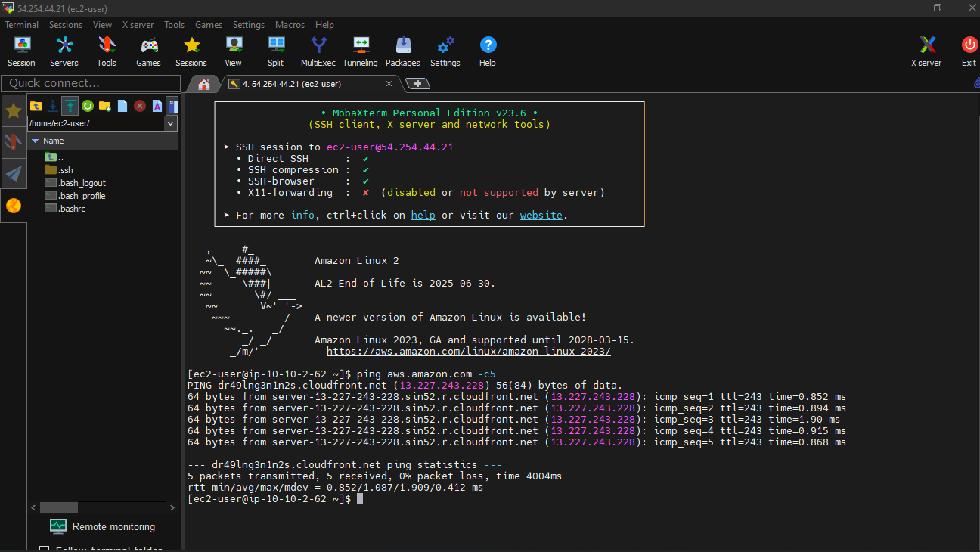Click the file panel scroll left arrow
Screen dimensions: 980x552
[x=33, y=508]
